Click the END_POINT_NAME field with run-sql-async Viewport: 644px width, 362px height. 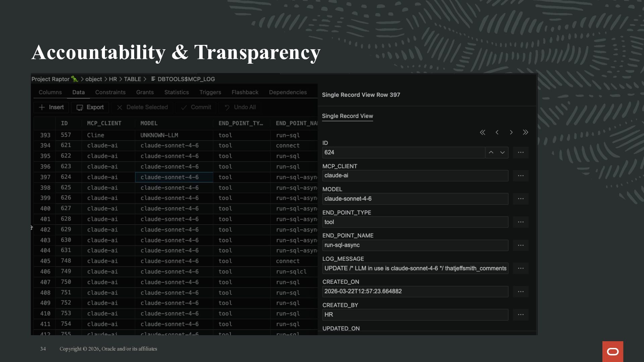(x=415, y=245)
